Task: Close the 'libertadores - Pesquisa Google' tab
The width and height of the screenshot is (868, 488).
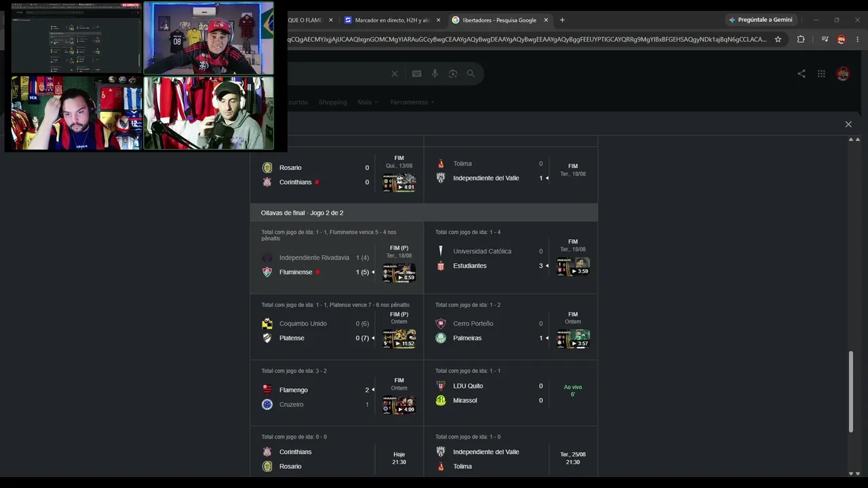Action: pos(546,20)
